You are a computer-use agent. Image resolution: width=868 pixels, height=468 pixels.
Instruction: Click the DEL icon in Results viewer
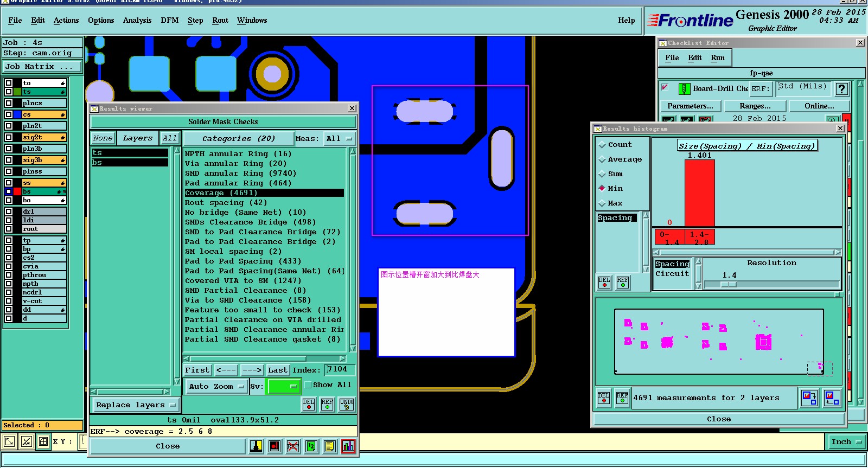[x=309, y=405]
